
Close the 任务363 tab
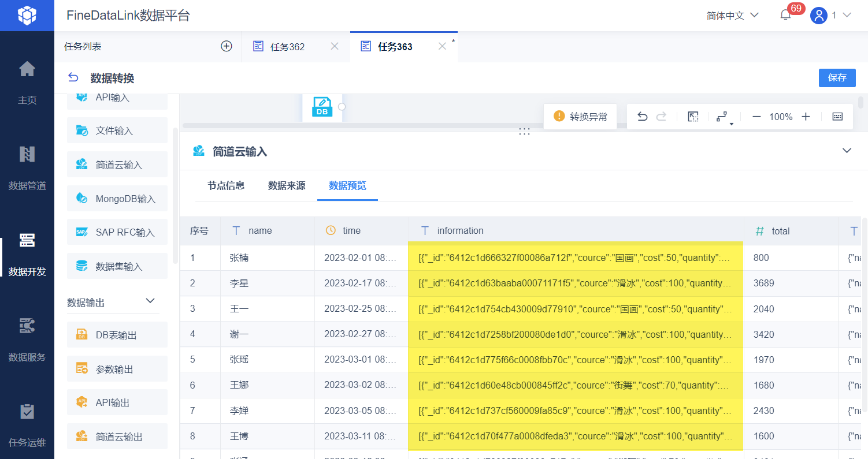tap(442, 46)
